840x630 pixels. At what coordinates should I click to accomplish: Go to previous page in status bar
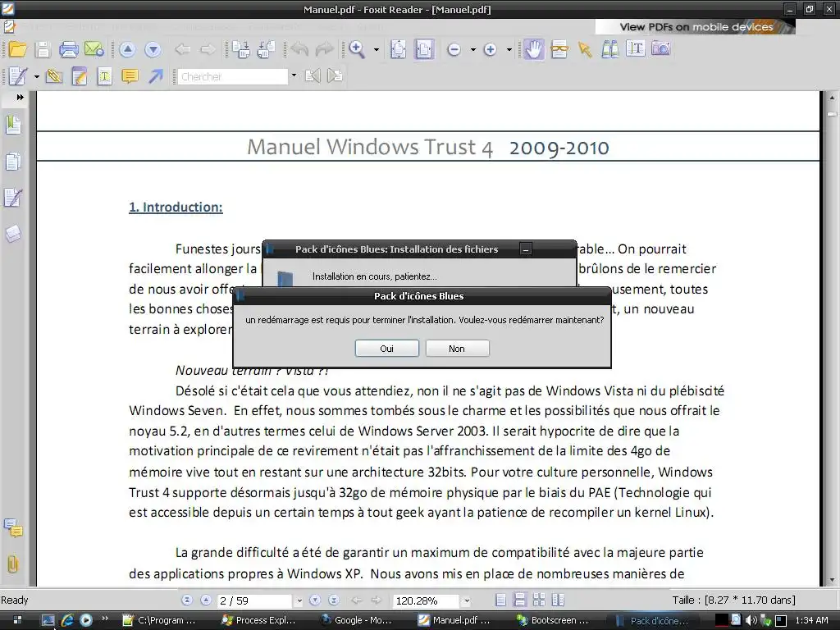click(206, 600)
